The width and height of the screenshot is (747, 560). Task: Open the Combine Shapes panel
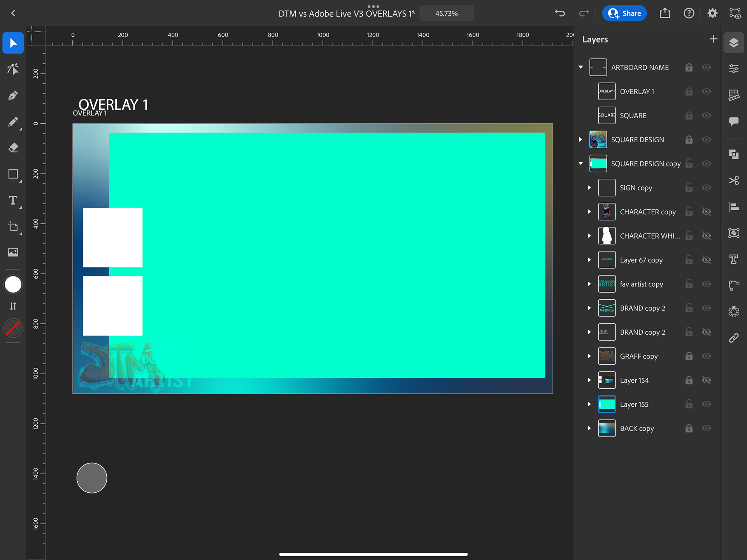point(734,154)
